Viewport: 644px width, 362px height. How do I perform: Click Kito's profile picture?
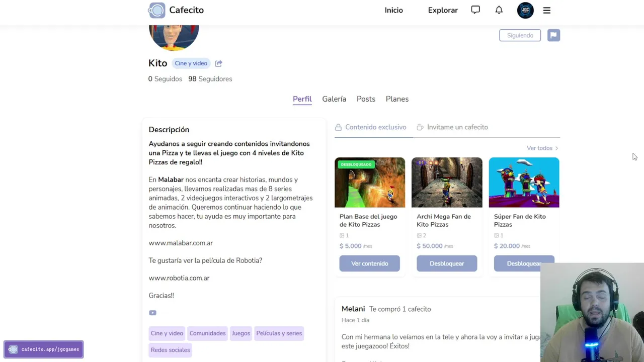tap(174, 38)
